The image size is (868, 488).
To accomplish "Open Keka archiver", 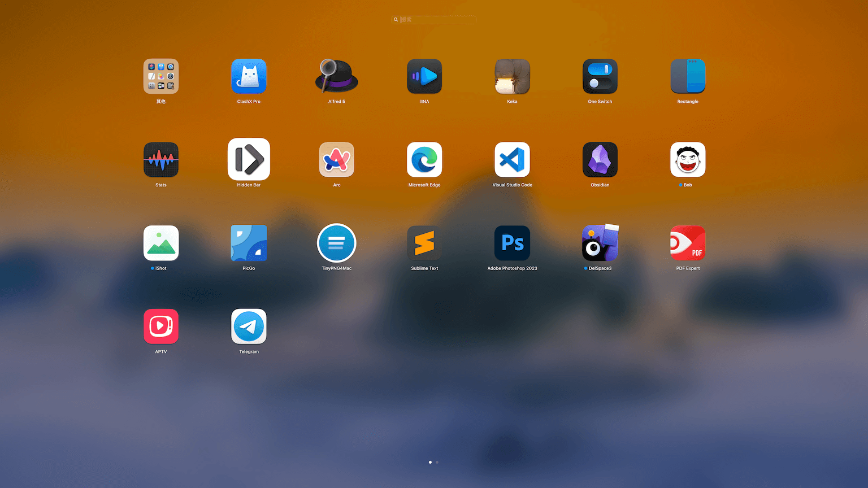I will point(513,76).
